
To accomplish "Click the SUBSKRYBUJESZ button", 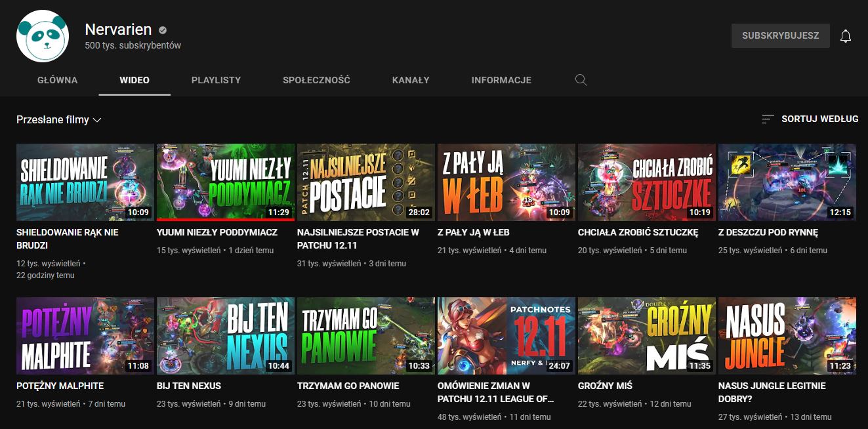I will pyautogui.click(x=781, y=36).
